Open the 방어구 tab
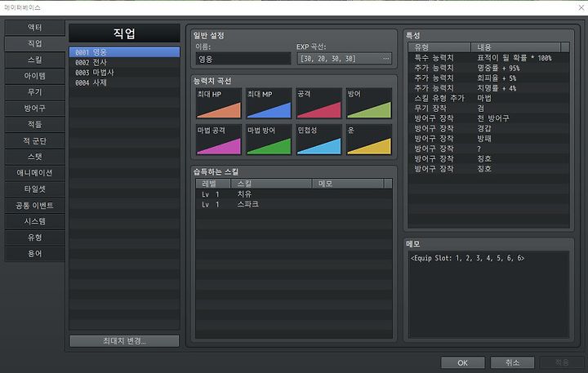Viewport: 588px width, 373px height. click(x=34, y=109)
